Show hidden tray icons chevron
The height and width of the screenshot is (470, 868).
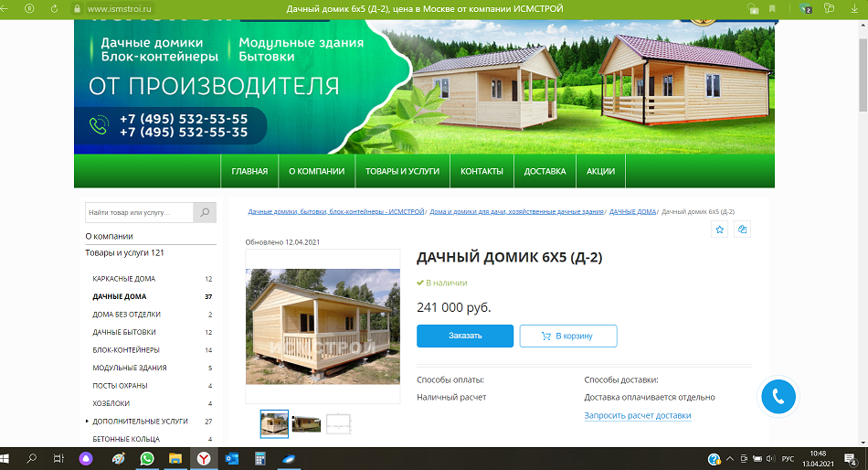pos(730,459)
